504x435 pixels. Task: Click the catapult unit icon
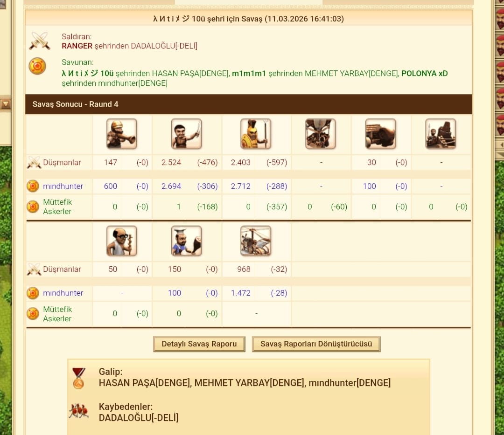441,133
